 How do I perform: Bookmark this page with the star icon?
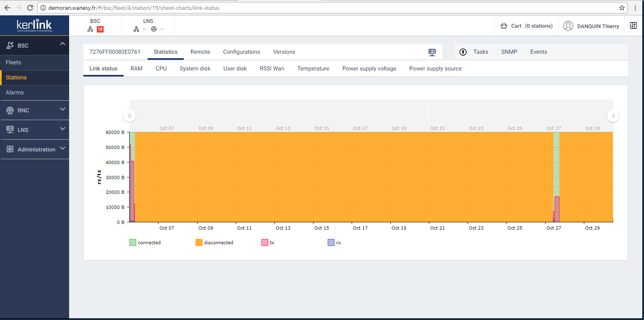click(622, 8)
